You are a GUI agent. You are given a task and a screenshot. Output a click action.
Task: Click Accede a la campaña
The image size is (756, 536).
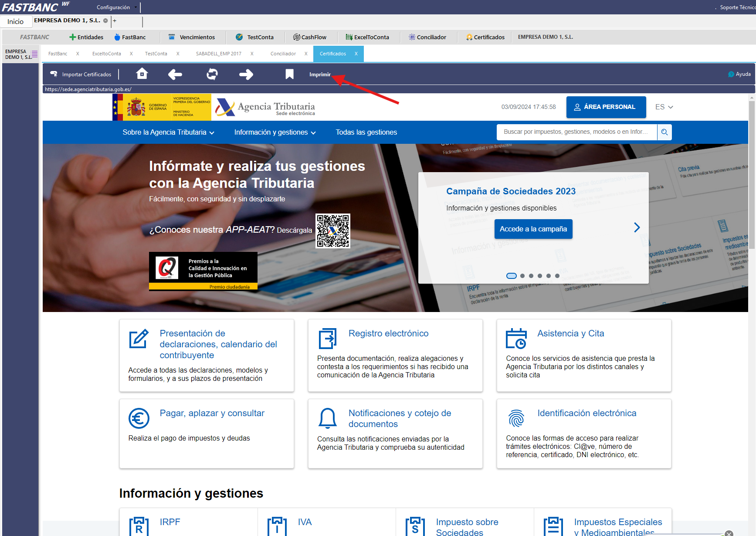click(x=533, y=229)
